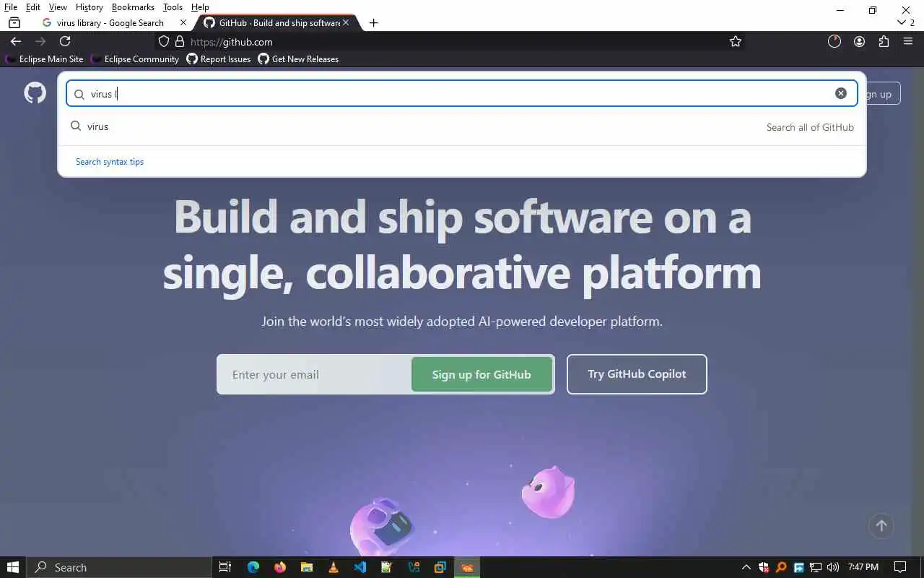Select the 'virus' search suggestion
Viewport: 924px width, 578px height.
coord(462,126)
